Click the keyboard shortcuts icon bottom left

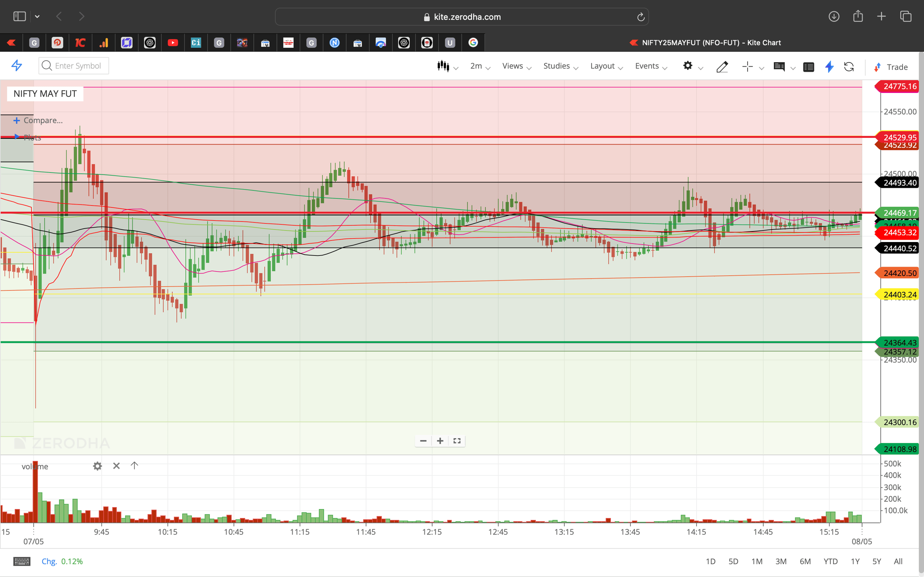(x=22, y=561)
